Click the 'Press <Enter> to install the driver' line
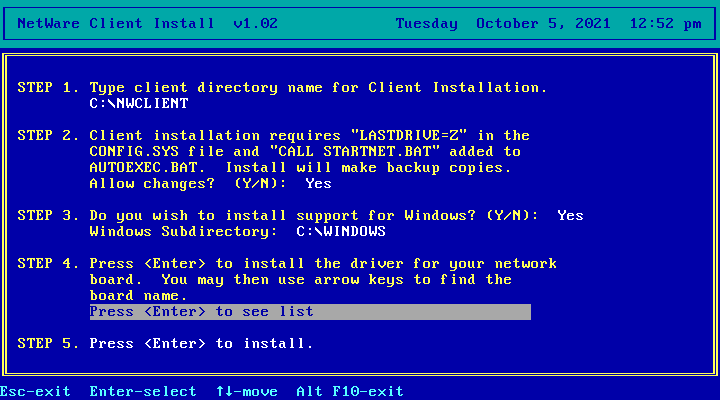The image size is (720, 400). pyautogui.click(x=323, y=264)
